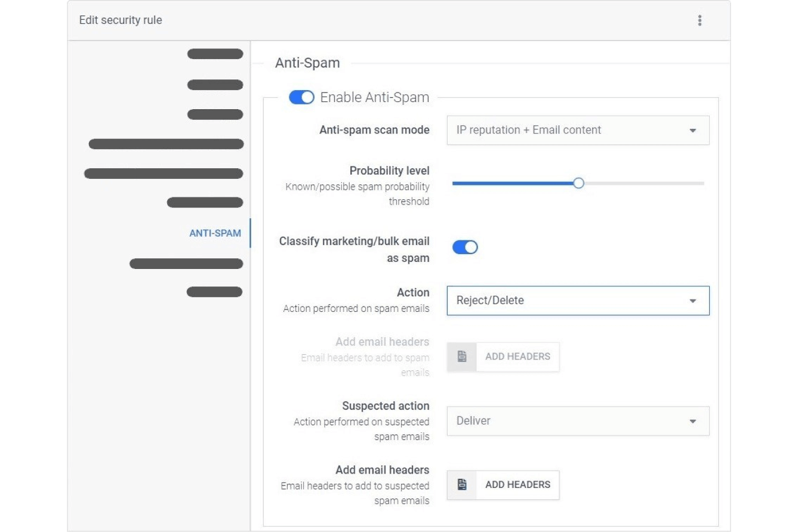Change the Action from Reject/Delete
The image size is (798, 532).
[x=577, y=300]
